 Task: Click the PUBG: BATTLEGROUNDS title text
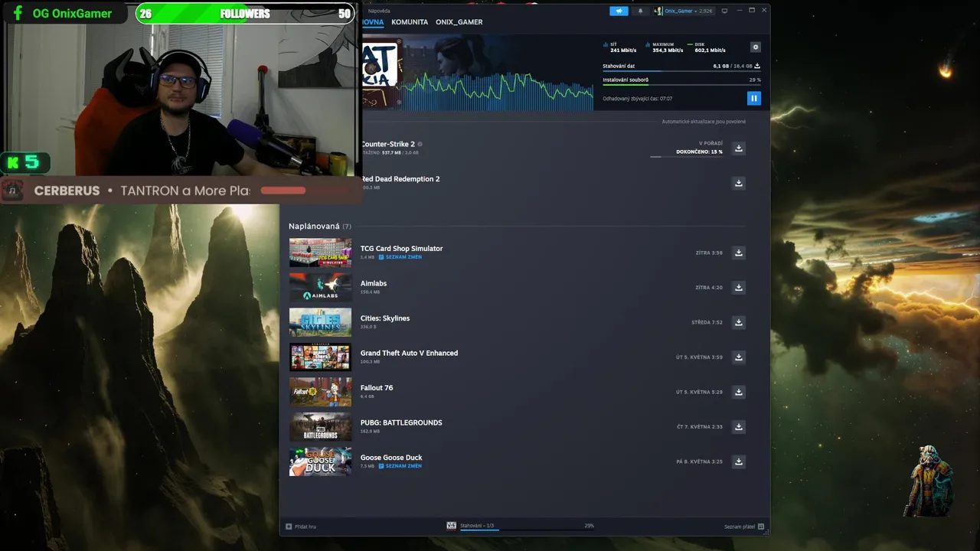401,422
